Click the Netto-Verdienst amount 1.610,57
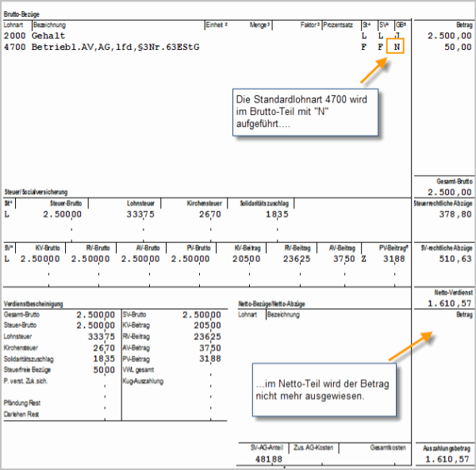 point(449,303)
